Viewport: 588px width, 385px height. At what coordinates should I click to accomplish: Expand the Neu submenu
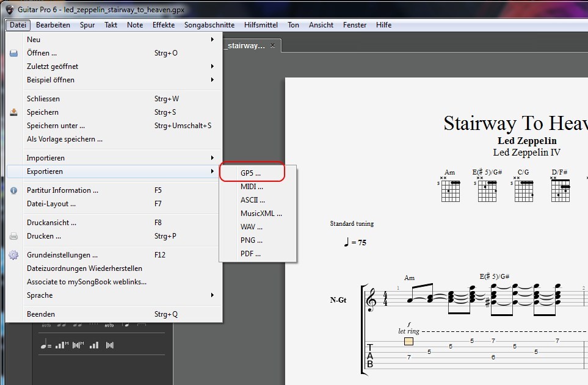point(112,40)
